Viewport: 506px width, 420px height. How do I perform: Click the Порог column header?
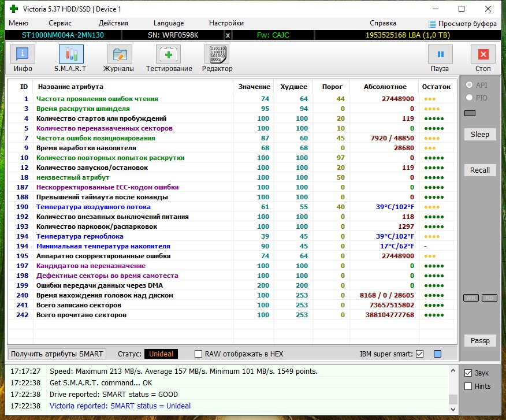(332, 87)
